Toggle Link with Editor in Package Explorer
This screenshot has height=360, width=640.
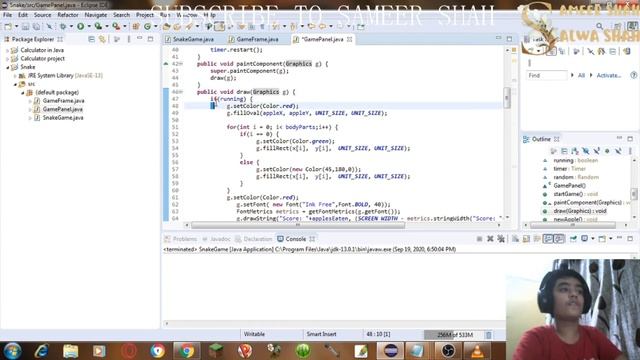102,39
